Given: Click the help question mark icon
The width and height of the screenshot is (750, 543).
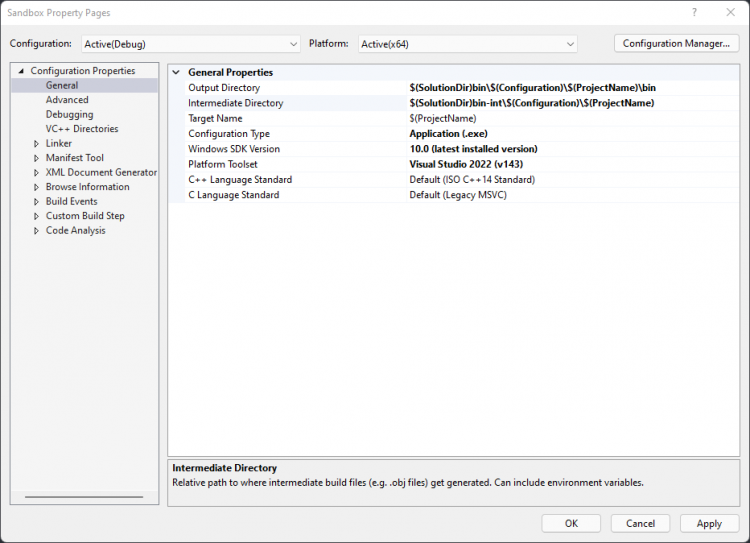Looking at the screenshot, I should point(694,12).
